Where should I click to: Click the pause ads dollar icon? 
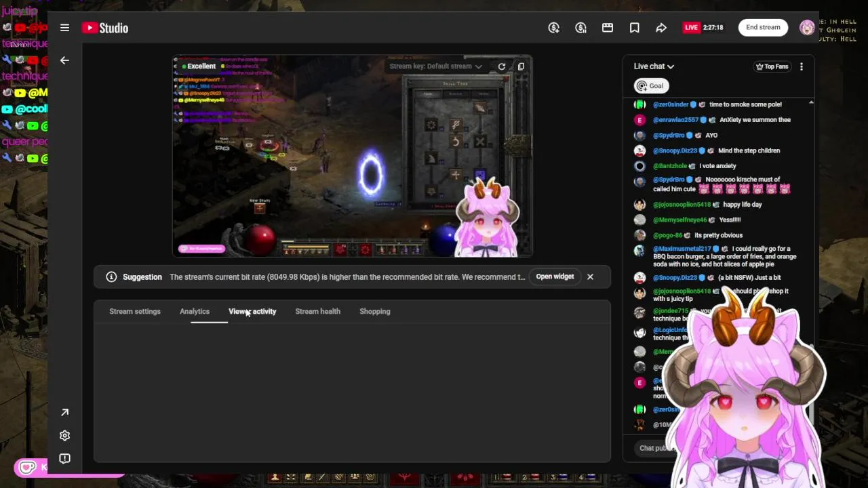point(580,28)
